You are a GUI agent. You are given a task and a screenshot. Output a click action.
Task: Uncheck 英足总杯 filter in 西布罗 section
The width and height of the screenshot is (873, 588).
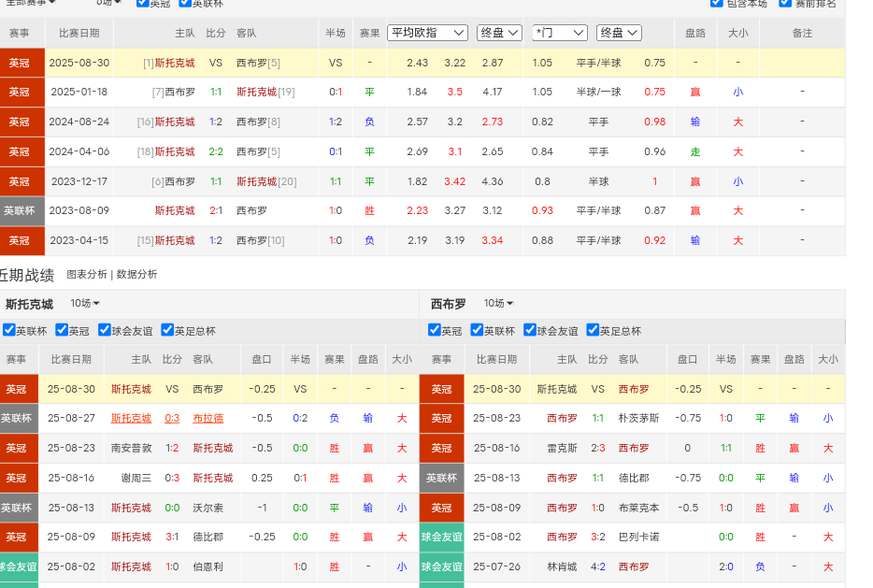coord(593,330)
